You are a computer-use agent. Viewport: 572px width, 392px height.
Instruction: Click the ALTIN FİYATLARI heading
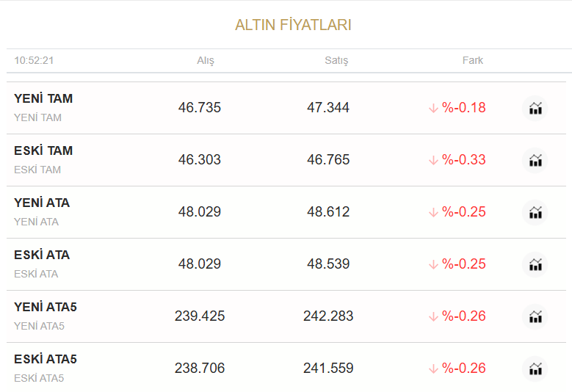click(x=293, y=25)
